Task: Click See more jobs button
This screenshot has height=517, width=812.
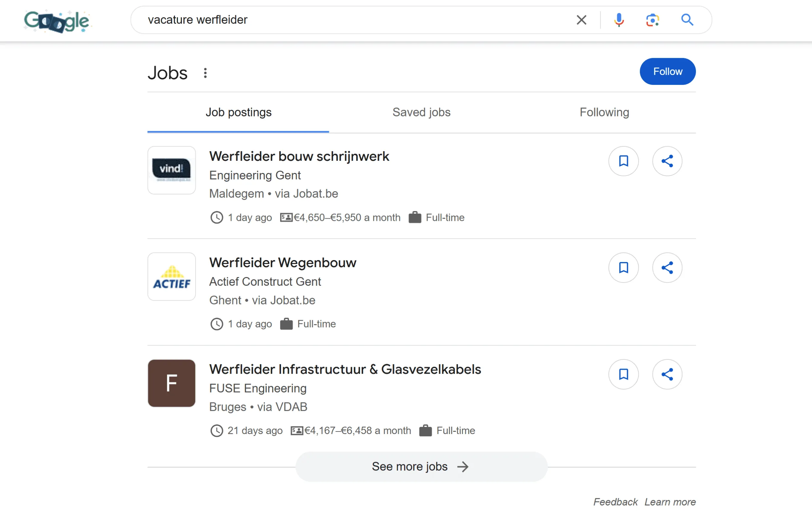Action: tap(421, 467)
